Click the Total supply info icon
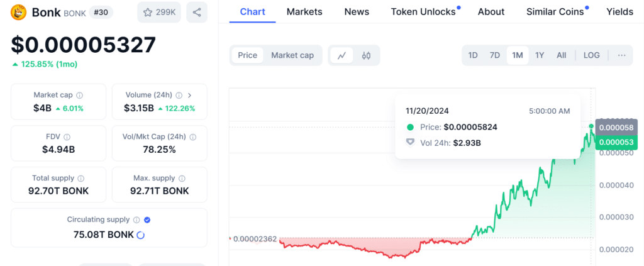Image resolution: width=644 pixels, height=266 pixels. point(81,179)
